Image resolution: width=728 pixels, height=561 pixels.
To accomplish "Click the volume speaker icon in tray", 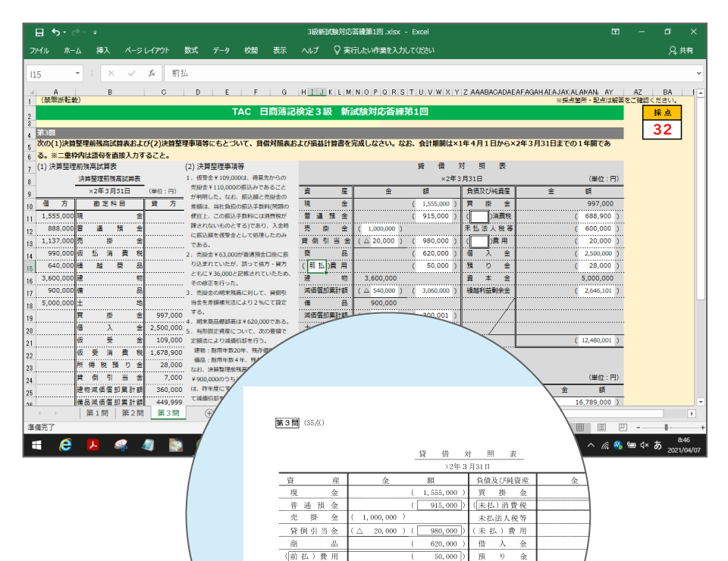I will [x=644, y=445].
